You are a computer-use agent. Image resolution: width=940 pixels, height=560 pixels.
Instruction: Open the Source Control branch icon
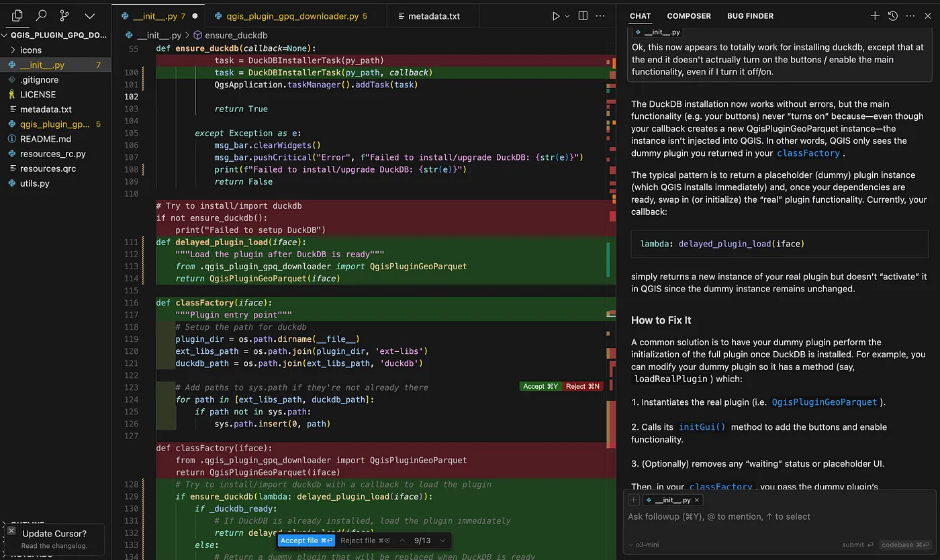64,15
